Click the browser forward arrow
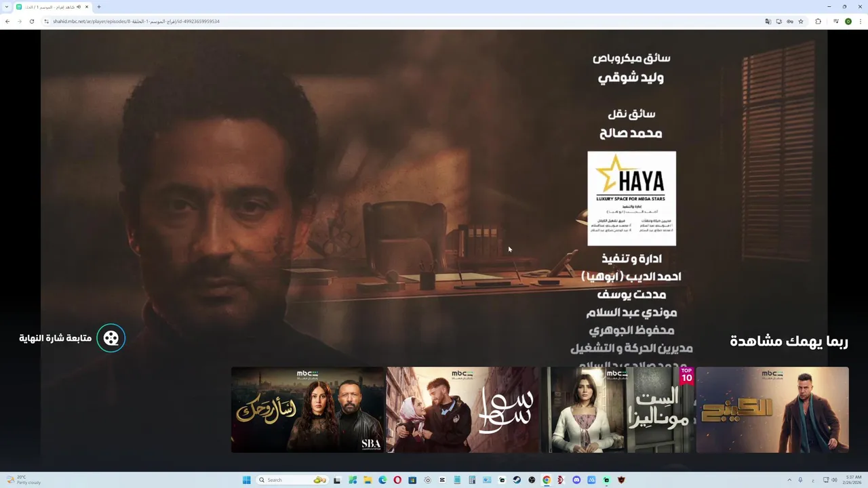Viewport: 868px width, 488px height. coord(20,21)
